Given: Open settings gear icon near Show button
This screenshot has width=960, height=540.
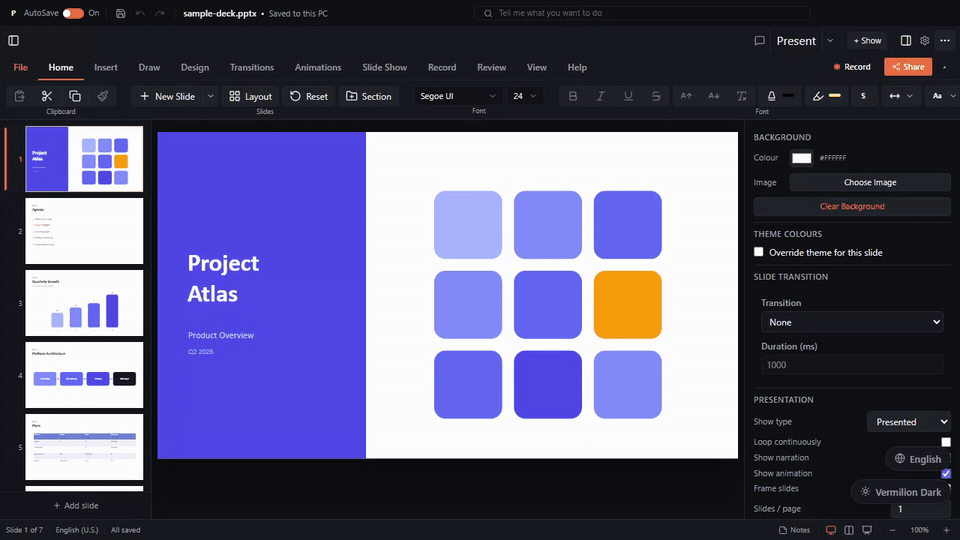Looking at the screenshot, I should [924, 40].
